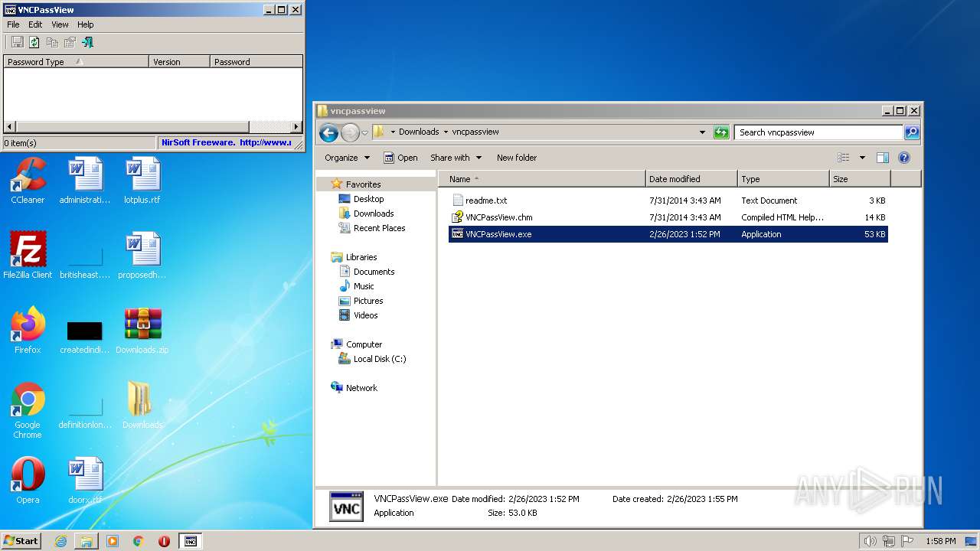Click magnifier search icon in Explorer
Image resolution: width=980 pixels, height=551 pixels.
911,132
